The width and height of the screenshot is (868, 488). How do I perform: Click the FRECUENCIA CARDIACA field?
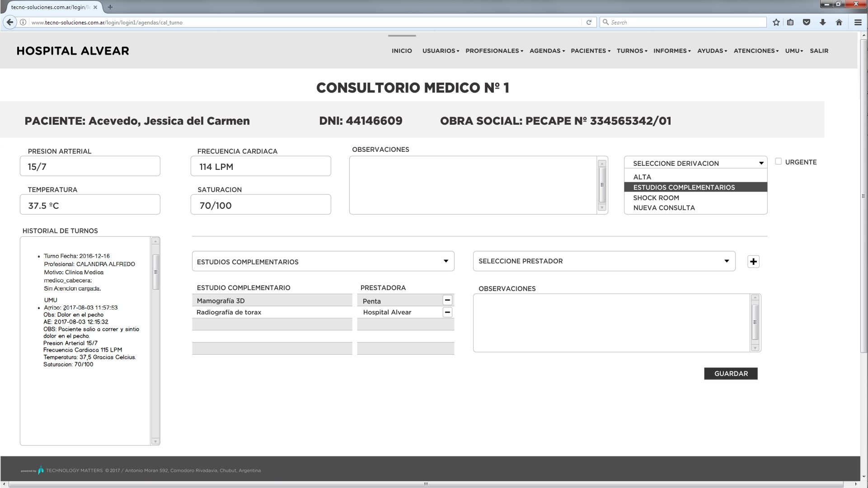pyautogui.click(x=261, y=166)
